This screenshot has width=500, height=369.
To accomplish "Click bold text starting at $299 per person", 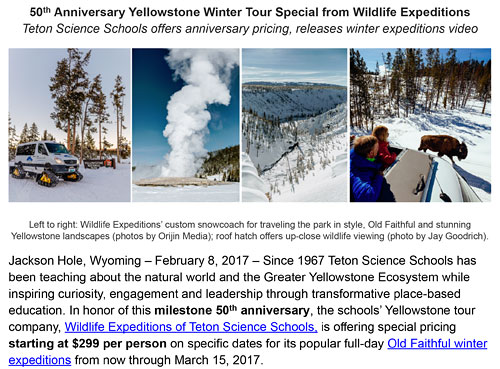I will [x=87, y=344].
